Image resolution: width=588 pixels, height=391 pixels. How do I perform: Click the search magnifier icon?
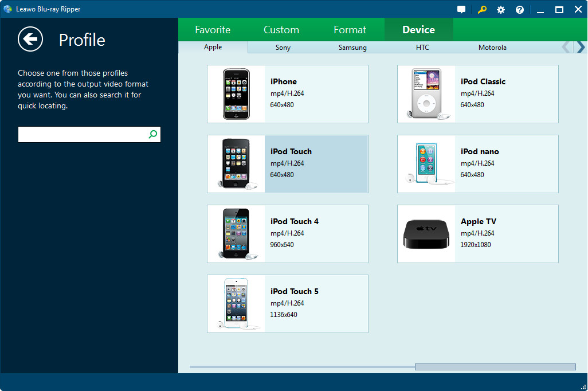pyautogui.click(x=152, y=134)
